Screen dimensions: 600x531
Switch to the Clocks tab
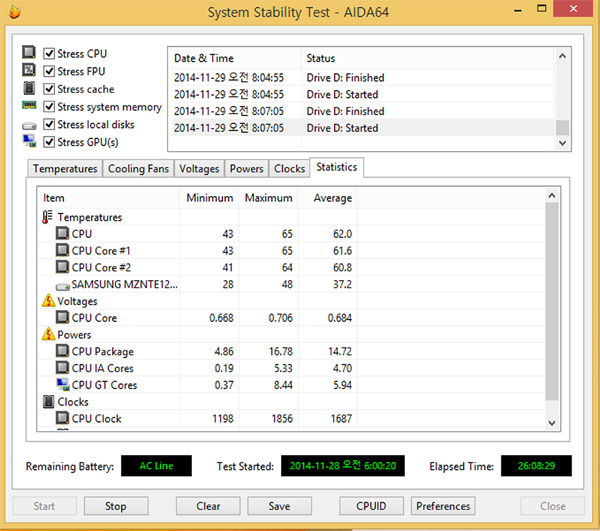click(x=289, y=169)
